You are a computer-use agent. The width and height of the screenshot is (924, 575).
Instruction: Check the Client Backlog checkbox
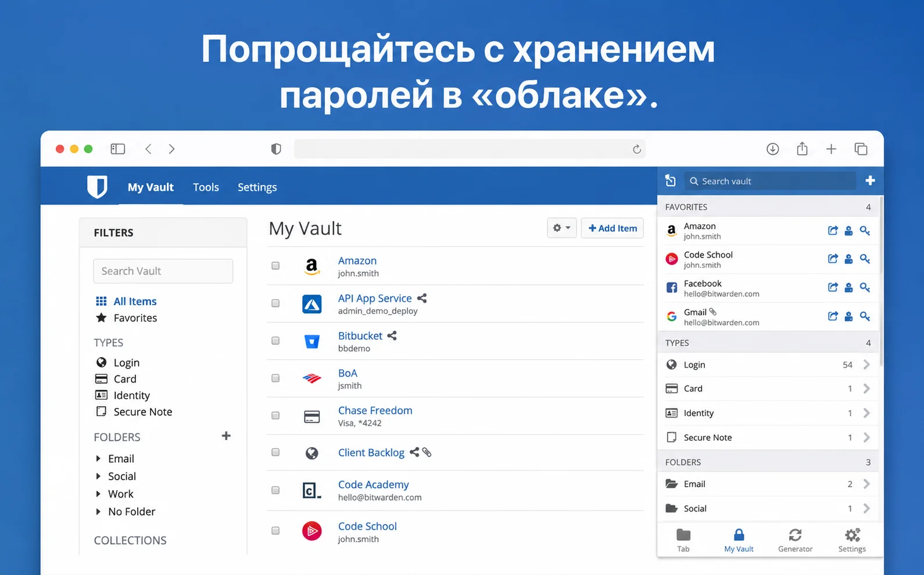coord(275,452)
